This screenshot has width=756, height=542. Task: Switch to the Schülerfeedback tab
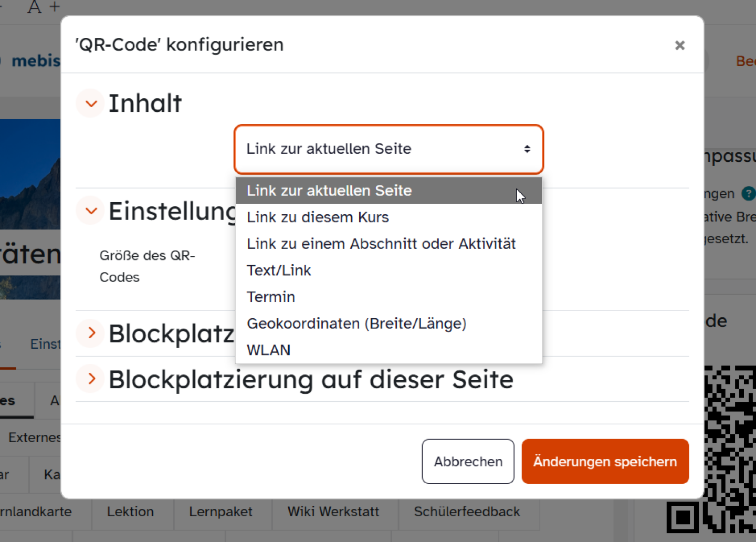click(467, 511)
